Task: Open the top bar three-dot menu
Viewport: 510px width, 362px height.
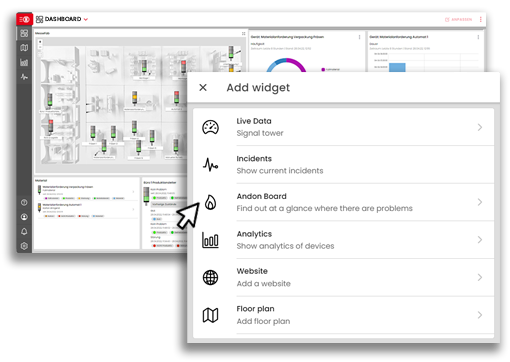Action: pyautogui.click(x=481, y=19)
